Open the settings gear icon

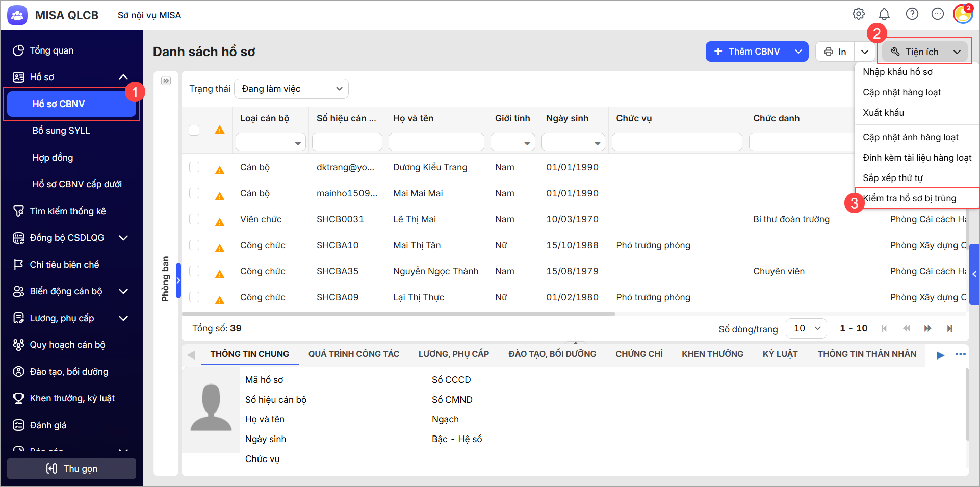[859, 14]
